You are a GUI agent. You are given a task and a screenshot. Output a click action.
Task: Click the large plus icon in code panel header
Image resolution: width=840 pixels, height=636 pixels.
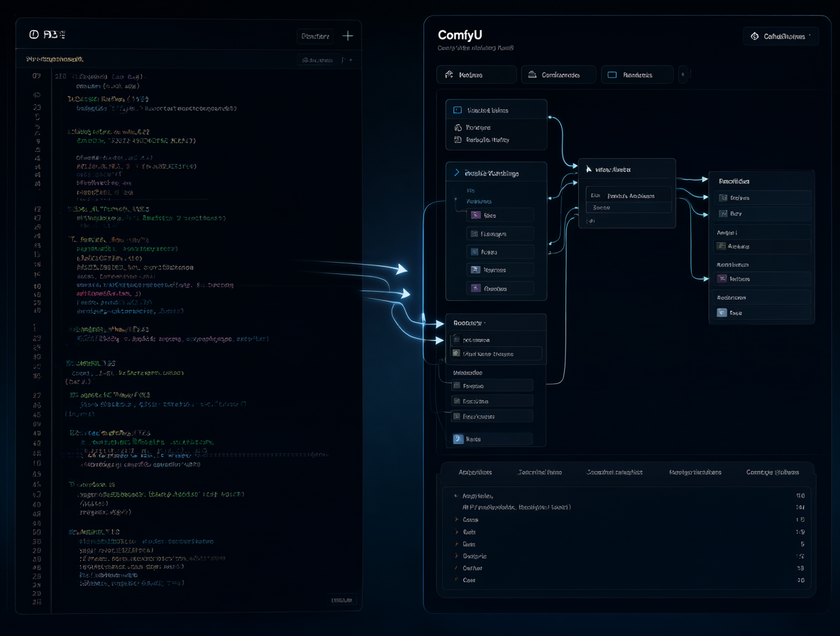348,36
